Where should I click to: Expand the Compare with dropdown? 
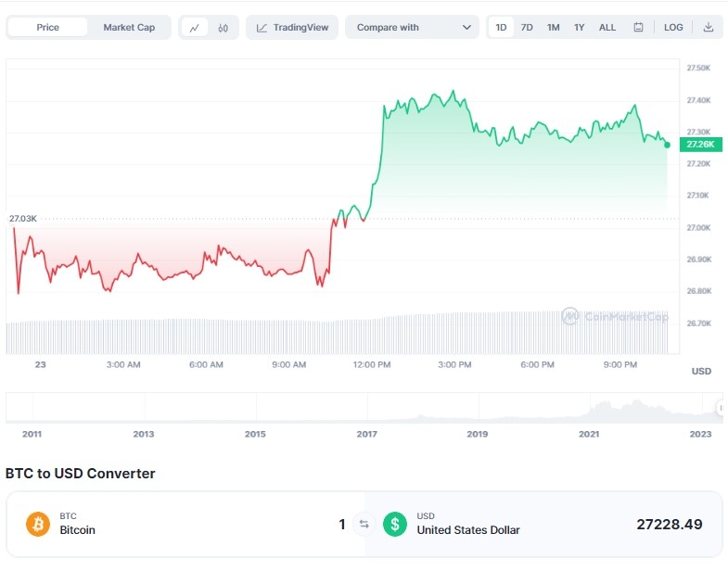[412, 28]
